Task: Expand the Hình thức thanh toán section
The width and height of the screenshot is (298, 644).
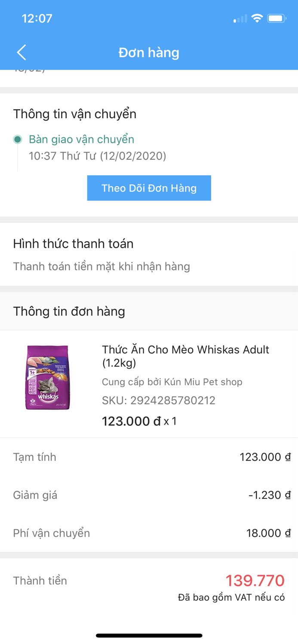Action: coord(73,243)
